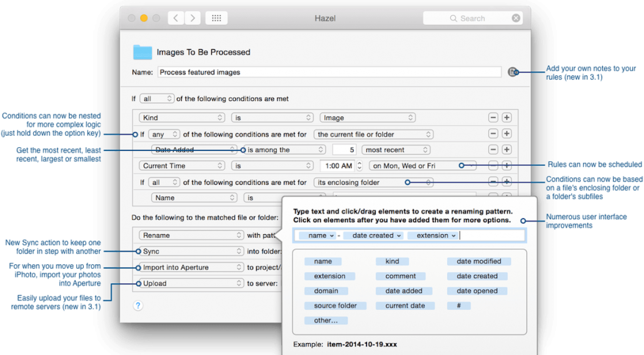Click the Images To Be Processed folder icon
Screen dimensions: 644x355
click(143, 52)
